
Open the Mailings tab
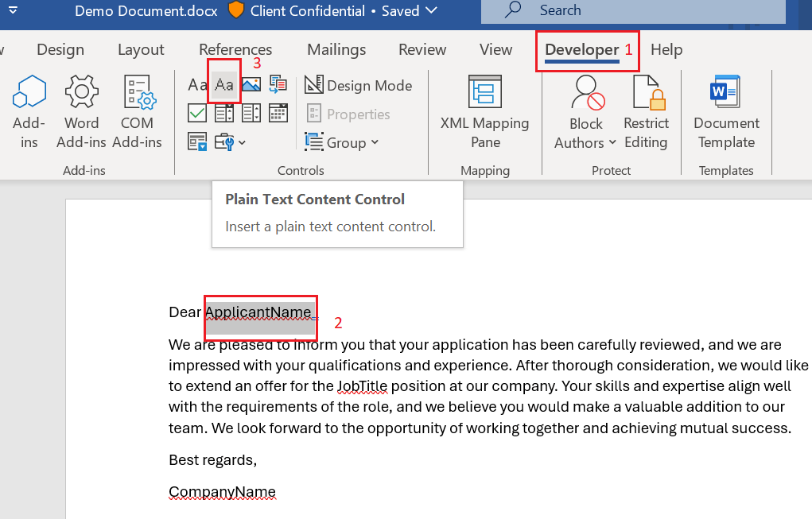click(x=336, y=49)
